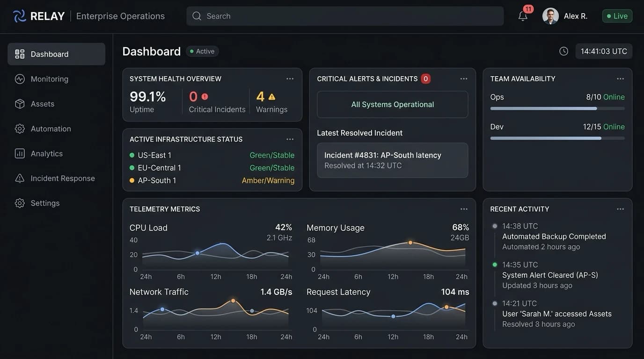Click the Live status badge
Screen dimensions: 644x359
617,16
